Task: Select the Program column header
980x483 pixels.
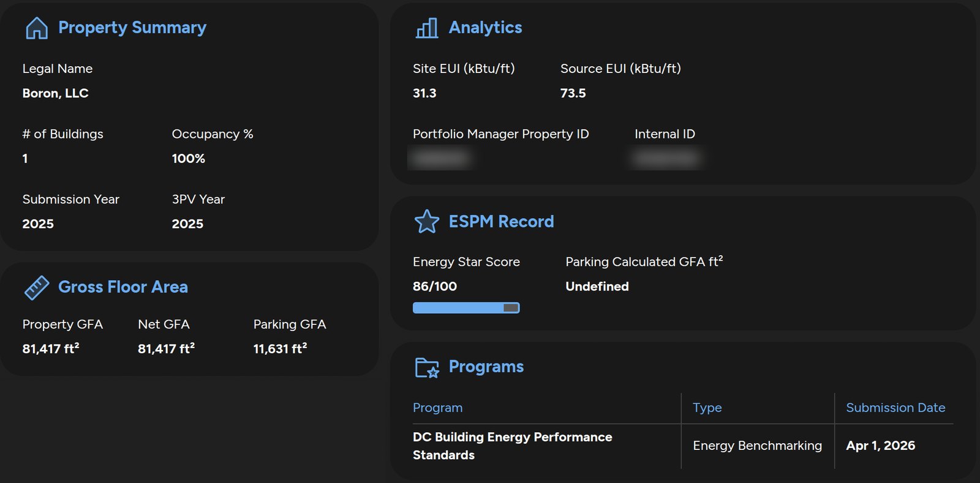Action: coord(438,408)
